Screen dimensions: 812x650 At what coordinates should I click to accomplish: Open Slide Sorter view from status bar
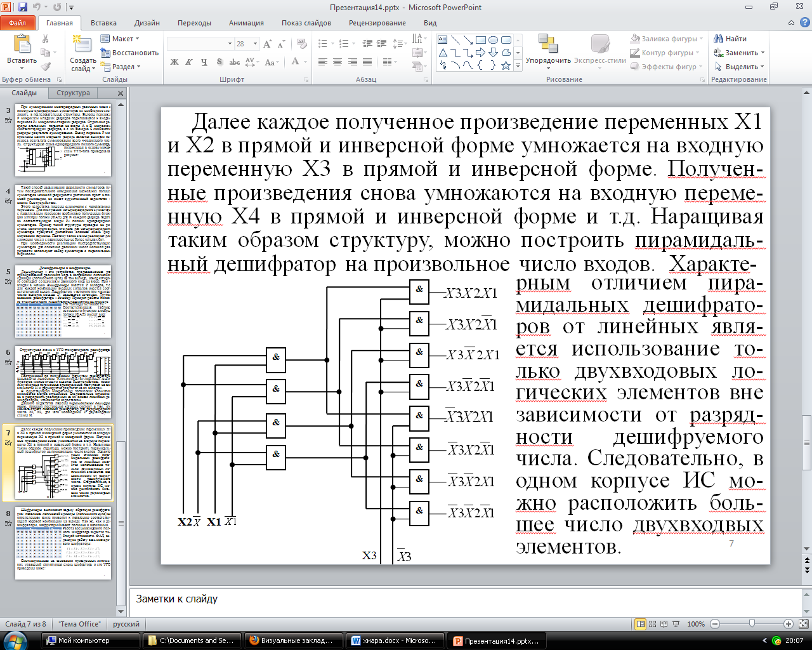click(x=652, y=624)
